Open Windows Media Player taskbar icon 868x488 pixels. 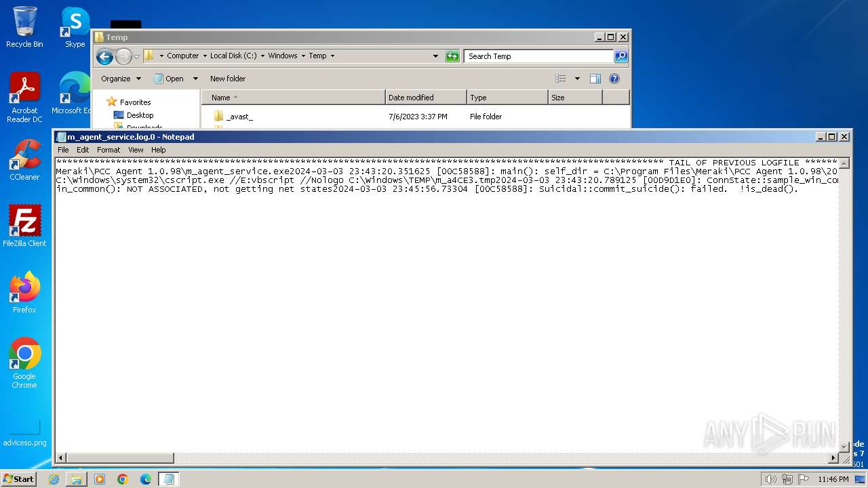100,479
